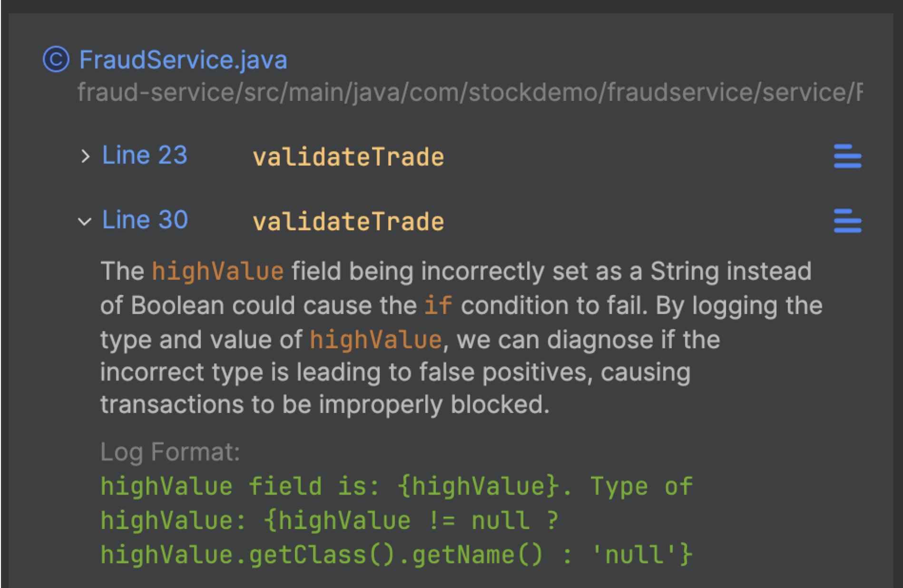Select validateTrade method on the Line 30 row
The height and width of the screenshot is (588, 903).
pos(348,222)
